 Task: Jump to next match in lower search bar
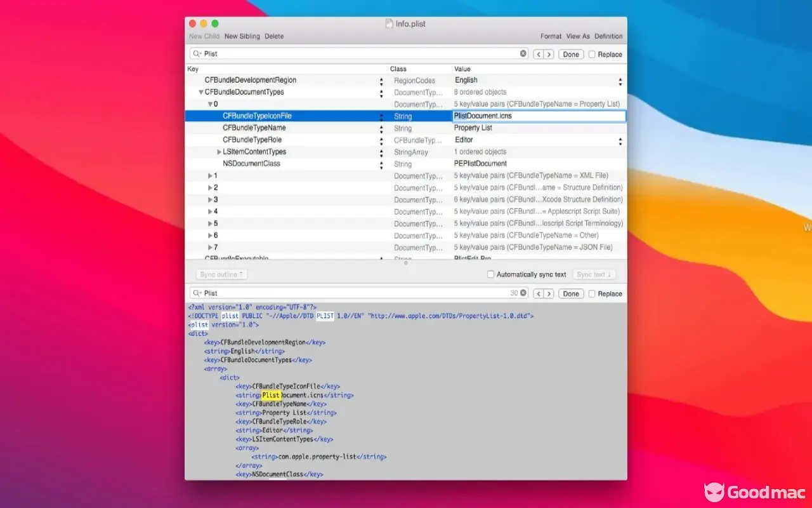click(549, 294)
